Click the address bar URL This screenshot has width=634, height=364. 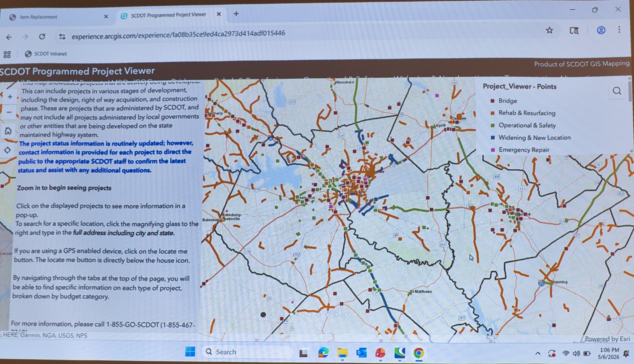point(178,34)
